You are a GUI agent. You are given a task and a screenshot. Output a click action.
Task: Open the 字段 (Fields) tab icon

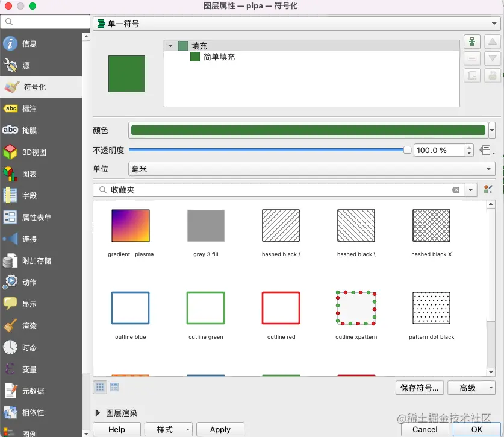[x=10, y=195]
